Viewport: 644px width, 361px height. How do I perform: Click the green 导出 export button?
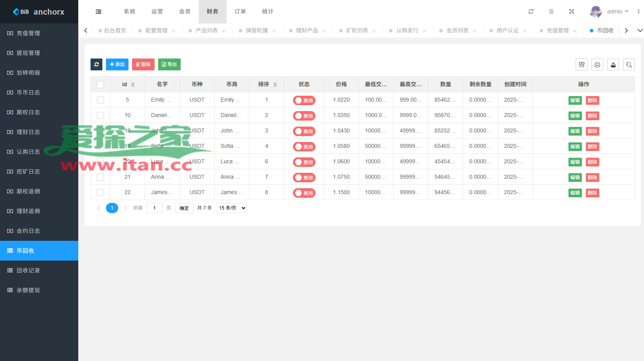(x=169, y=64)
